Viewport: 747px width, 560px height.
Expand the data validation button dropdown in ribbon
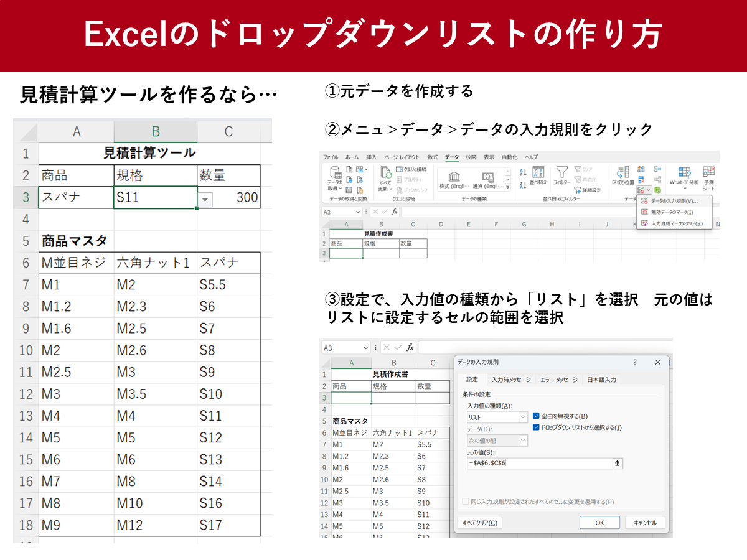(649, 190)
